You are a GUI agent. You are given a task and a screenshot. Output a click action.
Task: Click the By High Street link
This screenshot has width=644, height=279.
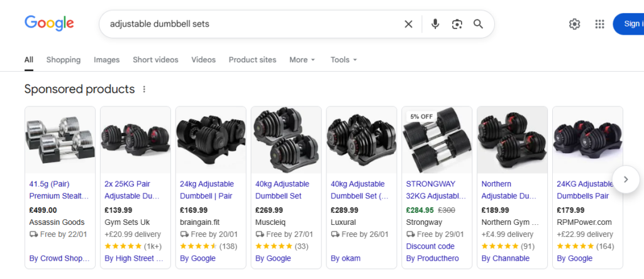pos(134,258)
